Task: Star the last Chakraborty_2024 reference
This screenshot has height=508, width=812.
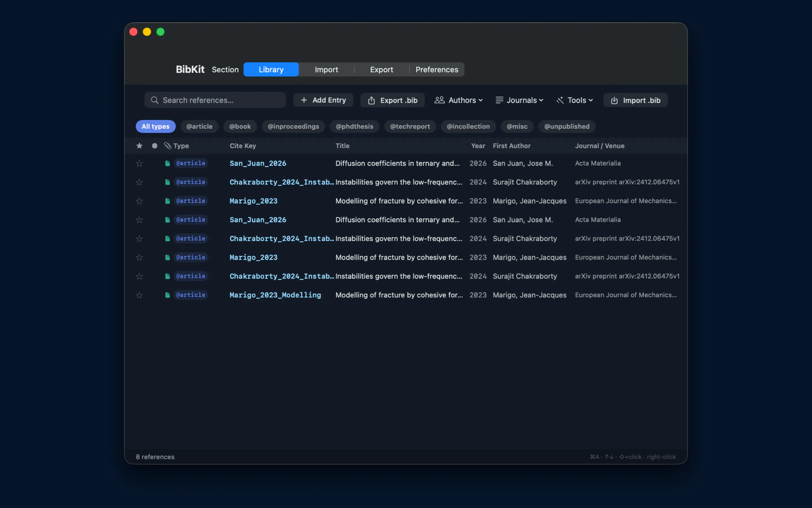Action: pyautogui.click(x=139, y=276)
